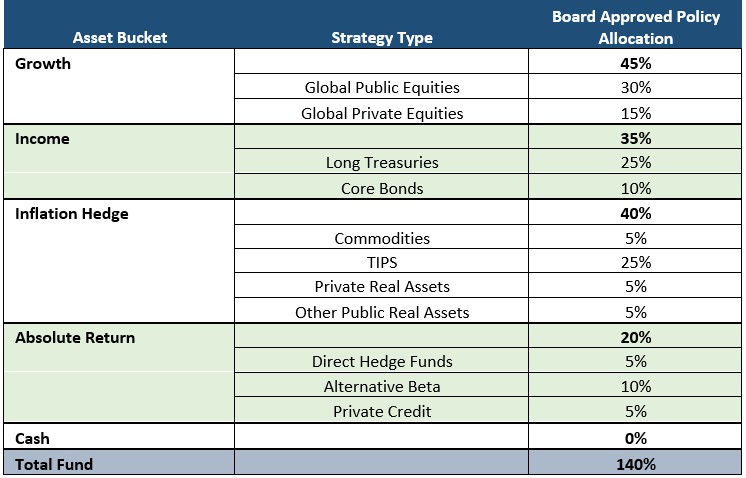Select the Global Private Equities row label

(382, 113)
